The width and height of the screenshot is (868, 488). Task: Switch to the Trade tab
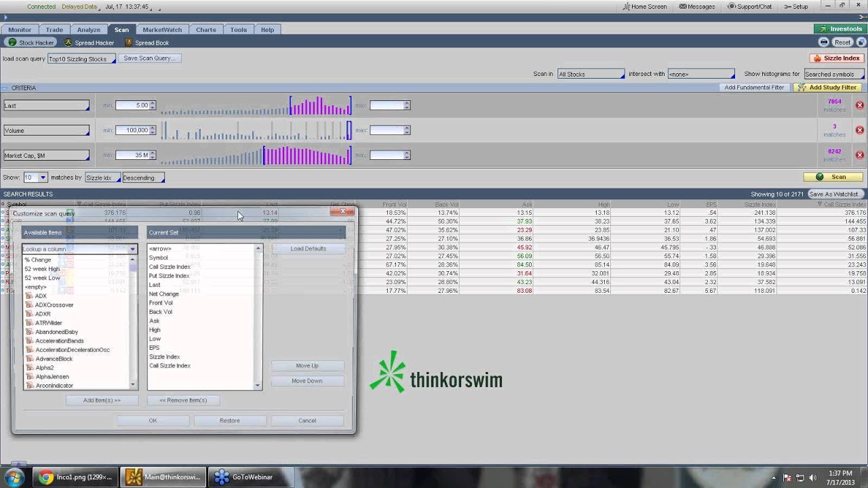click(54, 30)
